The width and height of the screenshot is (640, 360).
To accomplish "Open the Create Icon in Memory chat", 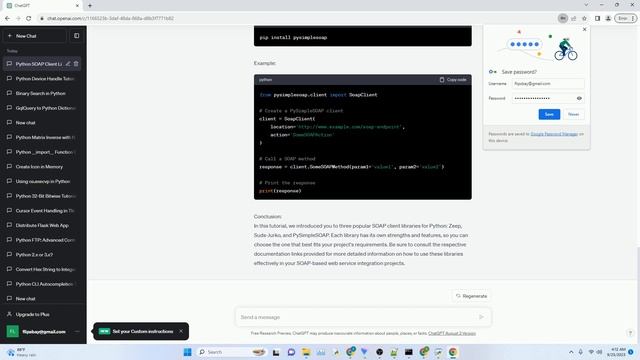I will coord(42,167).
